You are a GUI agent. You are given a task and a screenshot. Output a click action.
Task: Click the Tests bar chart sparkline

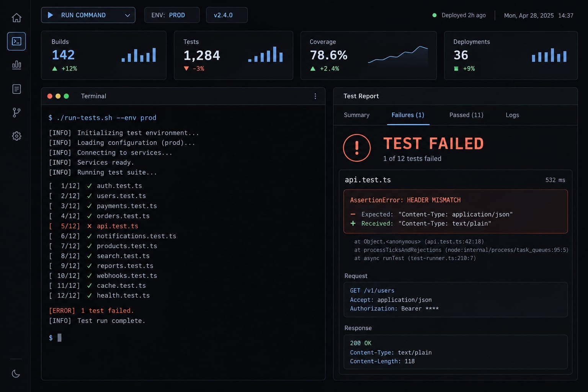(x=265, y=54)
